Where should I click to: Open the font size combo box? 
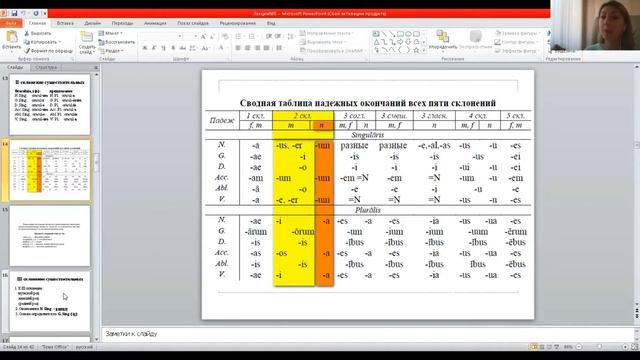[190, 37]
